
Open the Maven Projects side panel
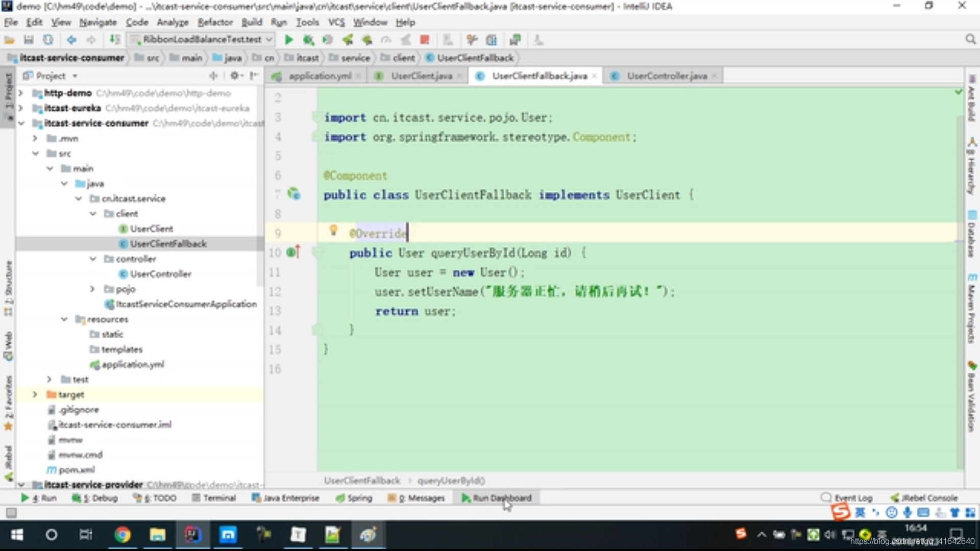tap(972, 309)
